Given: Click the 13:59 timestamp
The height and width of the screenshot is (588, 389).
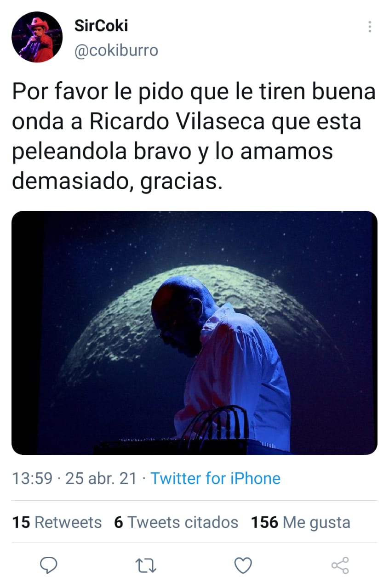Looking at the screenshot, I should tap(32, 478).
